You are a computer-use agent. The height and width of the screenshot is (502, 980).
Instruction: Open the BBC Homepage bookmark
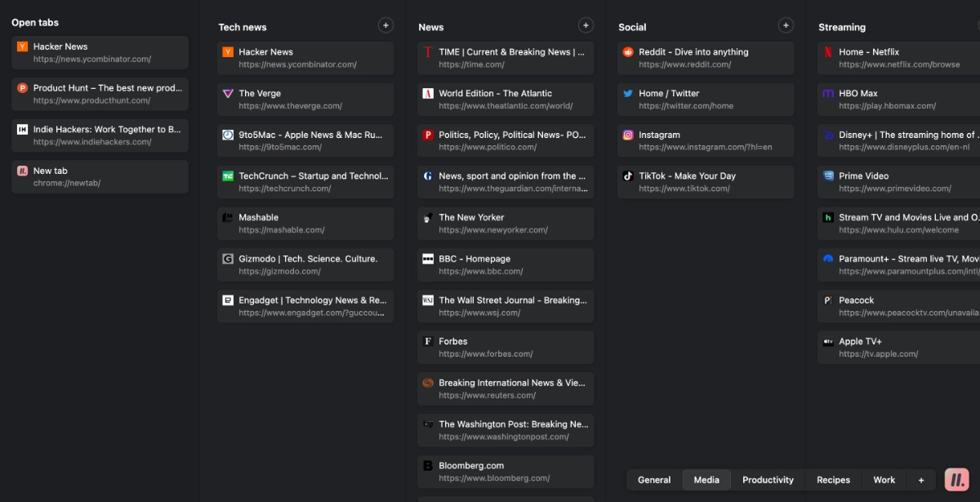(506, 265)
